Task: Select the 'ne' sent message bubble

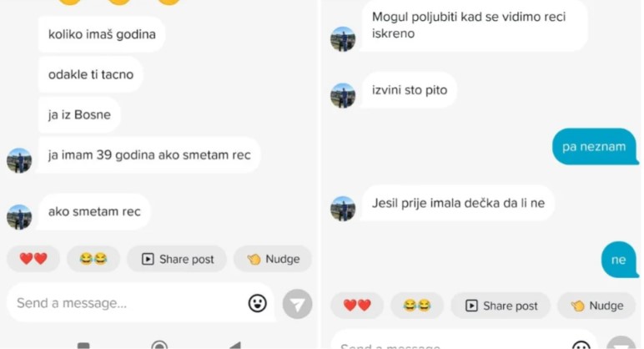Action: (618, 260)
